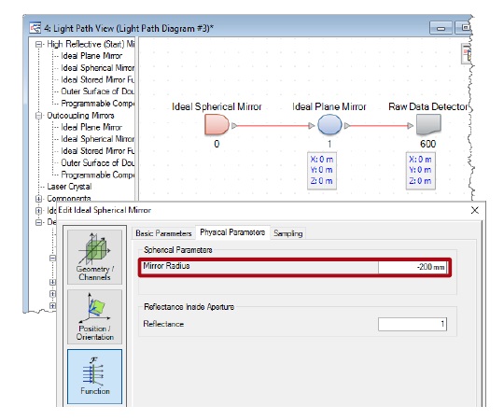This screenshot has width=504, height=420.
Task: Select the Ideal Plane Mirror node
Action: 329,125
